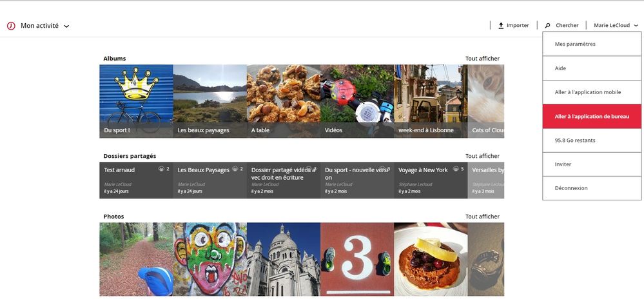Click Tout afficher next to Photos
644x301 pixels.
click(x=482, y=217)
